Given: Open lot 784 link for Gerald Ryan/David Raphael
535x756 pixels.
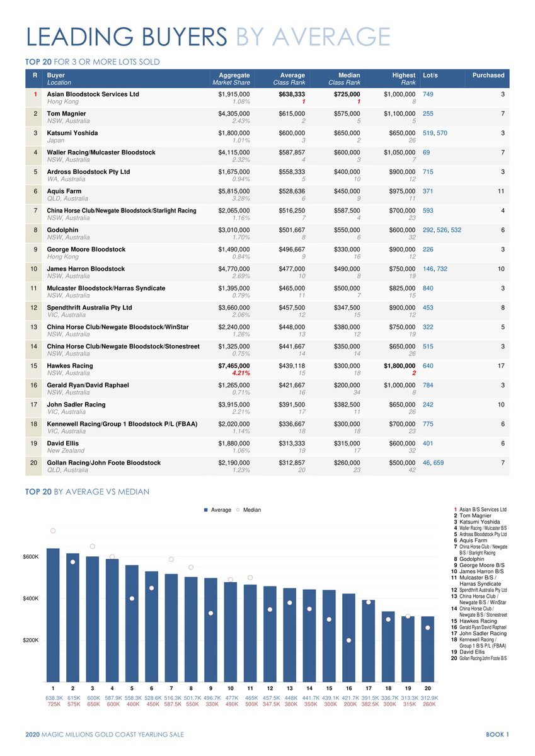Looking at the screenshot, I should tap(428, 385).
